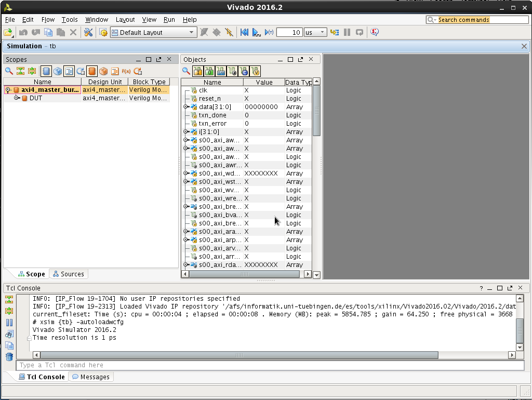Click the Delete X toolbar icon
The image size is (532, 400).
click(73, 33)
